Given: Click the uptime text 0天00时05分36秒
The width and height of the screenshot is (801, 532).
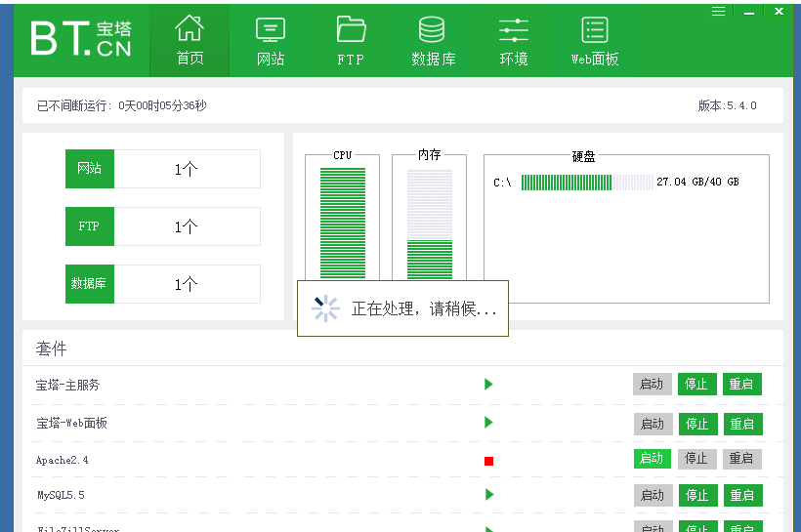Looking at the screenshot, I should pyautogui.click(x=162, y=105).
